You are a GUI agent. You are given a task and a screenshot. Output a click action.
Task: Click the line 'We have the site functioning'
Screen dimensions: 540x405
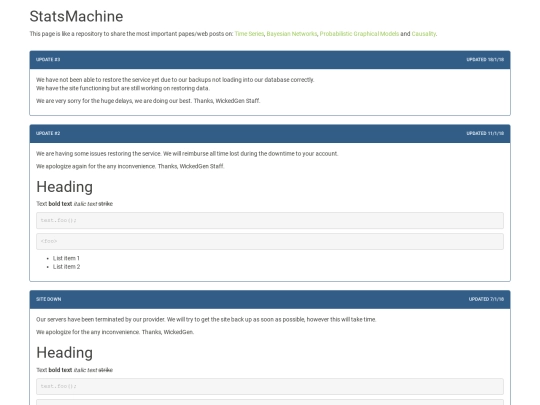point(123,89)
